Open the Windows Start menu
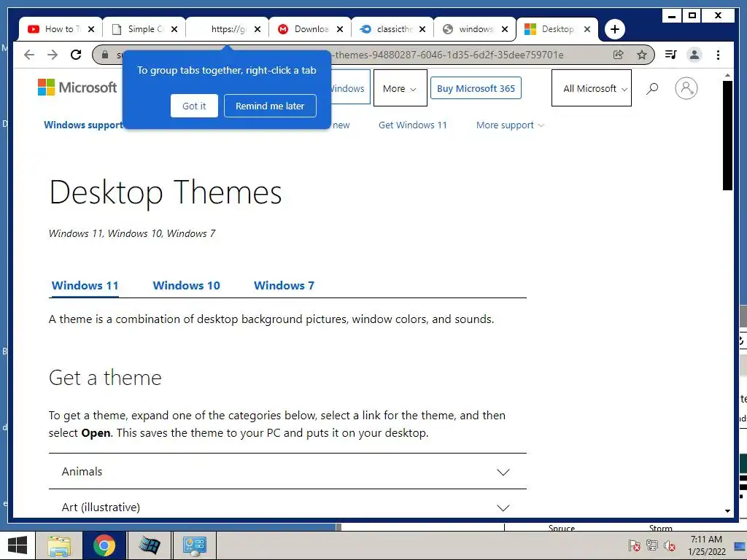Screen dimensions: 747x560 [18, 545]
